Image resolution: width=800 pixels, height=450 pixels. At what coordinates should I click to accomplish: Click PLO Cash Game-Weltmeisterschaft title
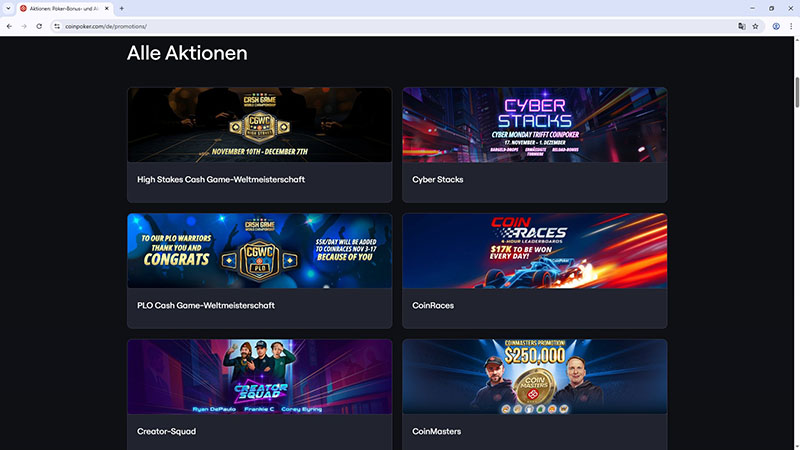click(206, 306)
